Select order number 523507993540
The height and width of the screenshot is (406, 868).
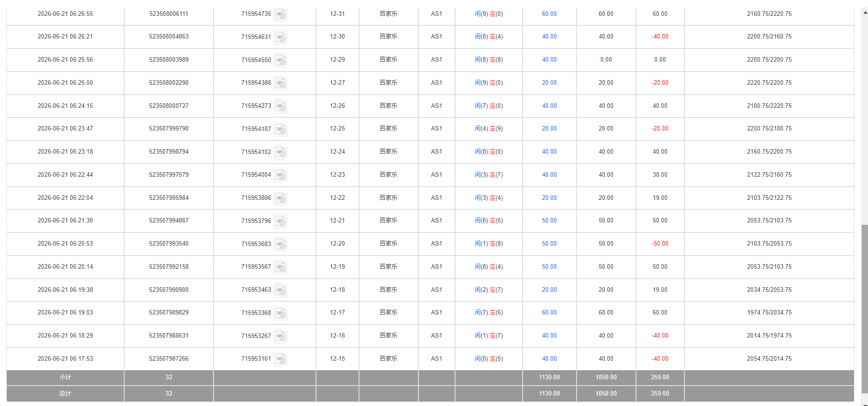click(169, 244)
